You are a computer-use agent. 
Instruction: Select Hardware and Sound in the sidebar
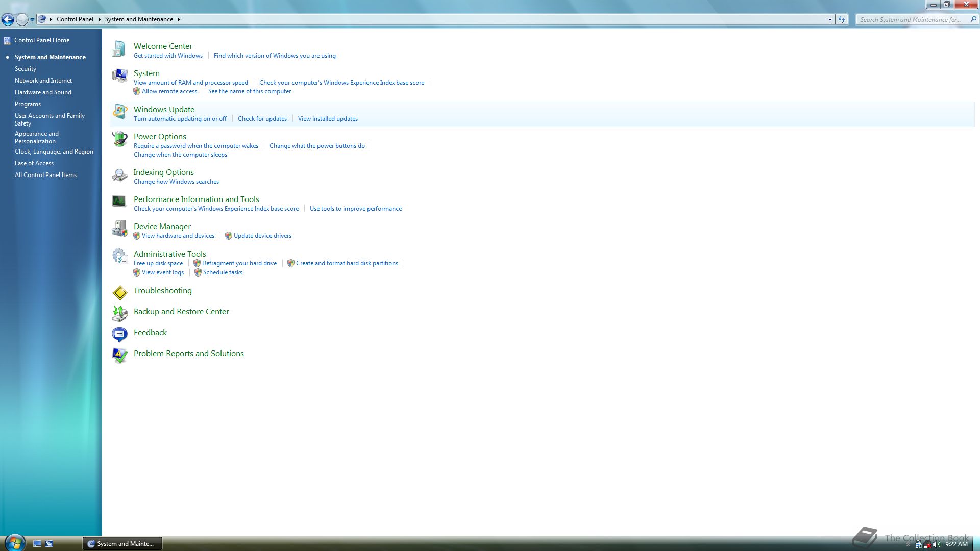coord(43,92)
